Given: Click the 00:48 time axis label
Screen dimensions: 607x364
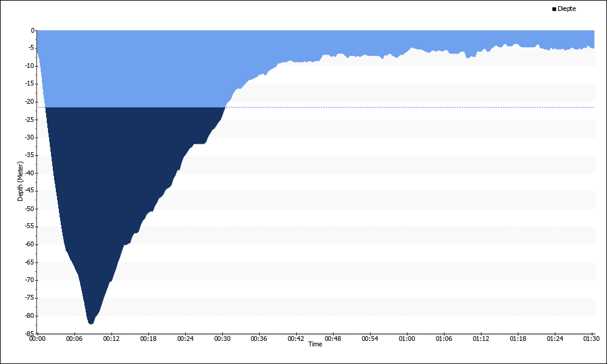Looking at the screenshot, I should (333, 339).
